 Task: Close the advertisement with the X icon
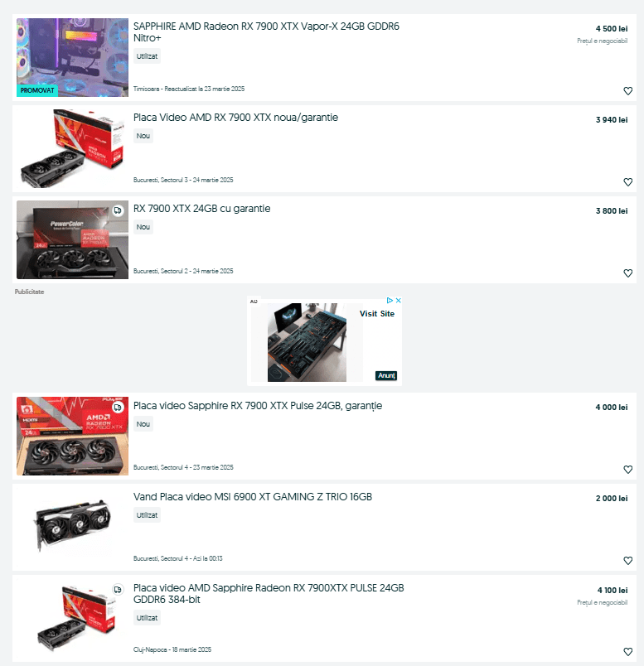[x=399, y=301]
